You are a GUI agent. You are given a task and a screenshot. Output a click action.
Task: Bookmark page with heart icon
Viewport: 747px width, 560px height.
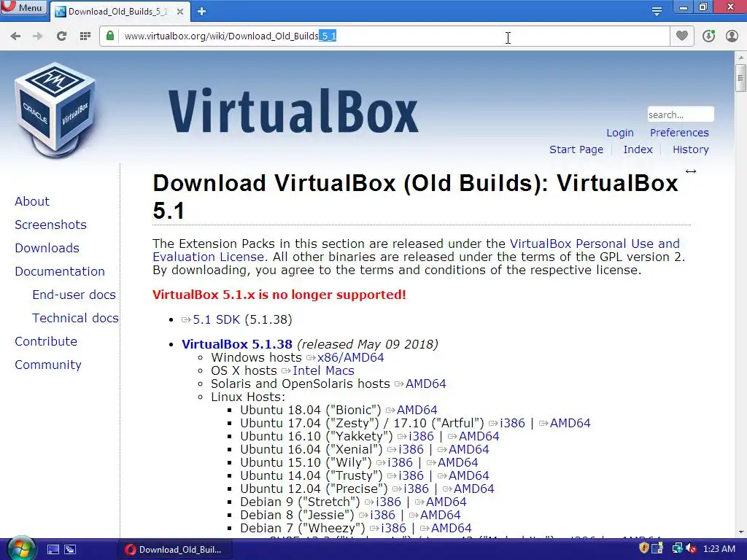point(682,36)
